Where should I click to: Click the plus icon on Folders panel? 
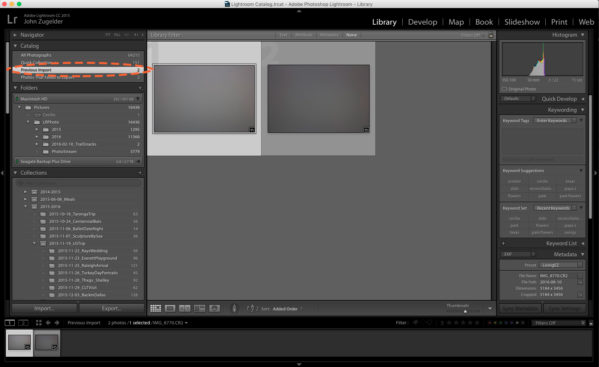[140, 88]
